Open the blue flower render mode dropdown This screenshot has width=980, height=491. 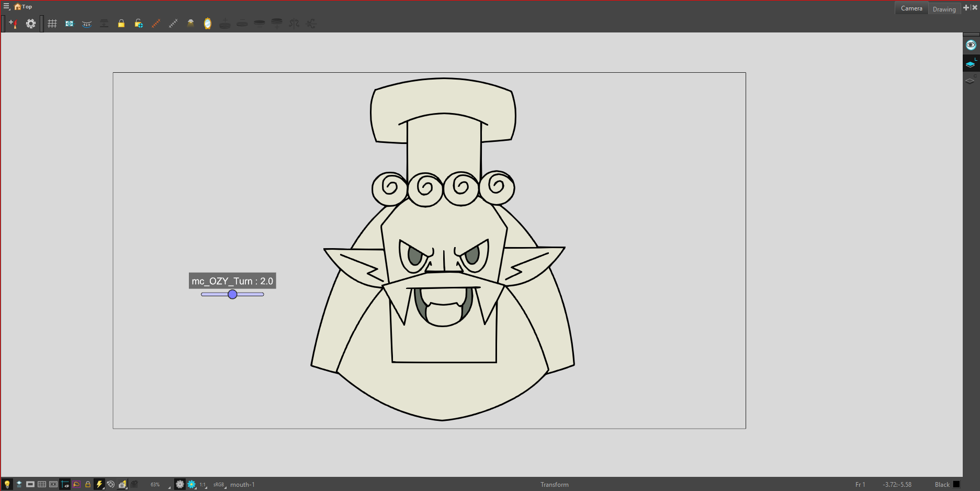(x=192, y=484)
